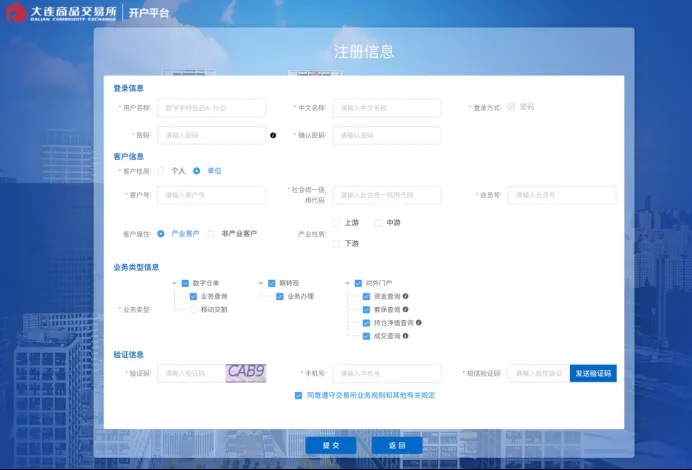Check the 中游 industry checkbox

[378, 223]
